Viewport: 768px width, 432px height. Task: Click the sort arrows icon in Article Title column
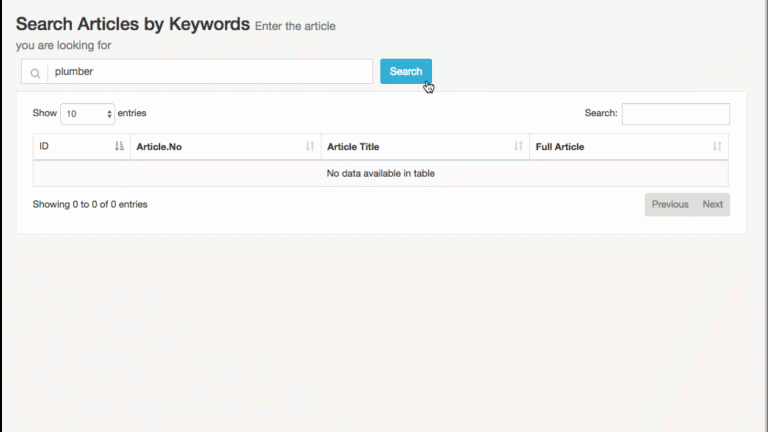pyautogui.click(x=518, y=147)
